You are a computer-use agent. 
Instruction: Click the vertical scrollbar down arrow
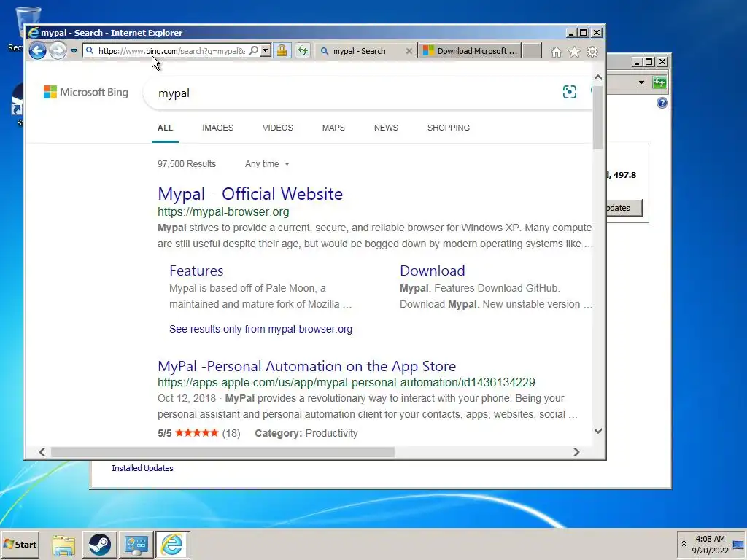pos(598,431)
